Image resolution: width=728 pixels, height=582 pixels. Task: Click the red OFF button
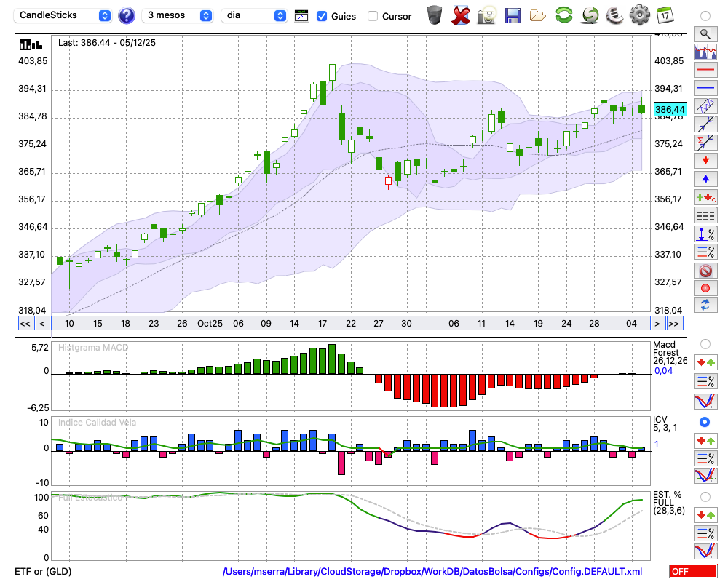click(692, 572)
